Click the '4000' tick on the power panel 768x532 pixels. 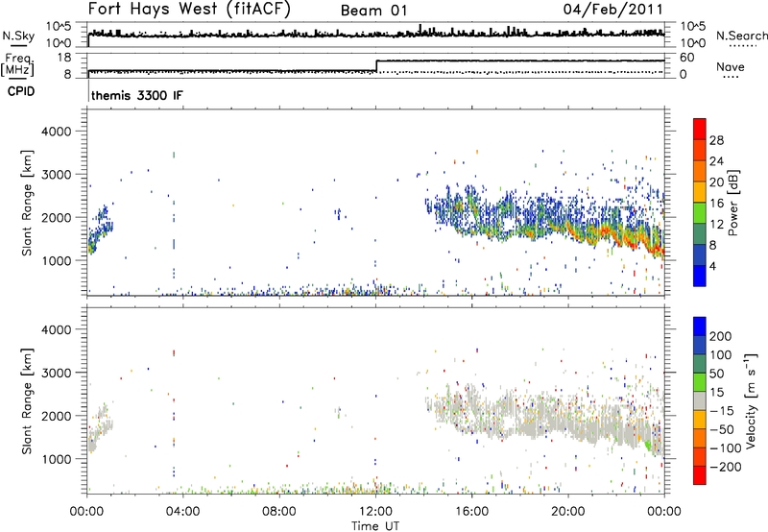(57, 132)
